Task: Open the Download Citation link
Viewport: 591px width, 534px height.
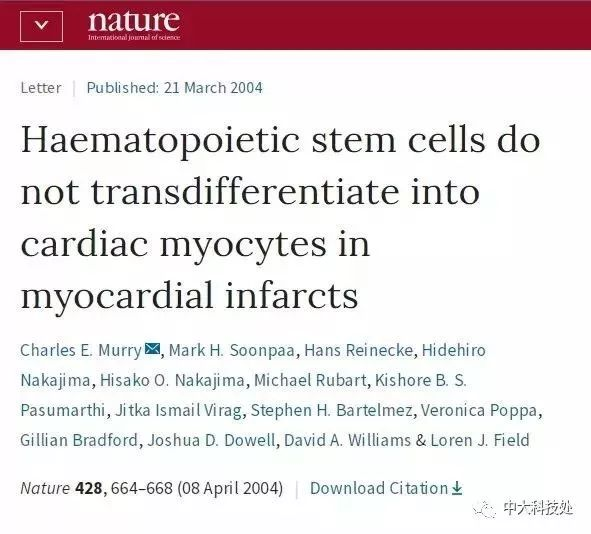Action: click(386, 488)
